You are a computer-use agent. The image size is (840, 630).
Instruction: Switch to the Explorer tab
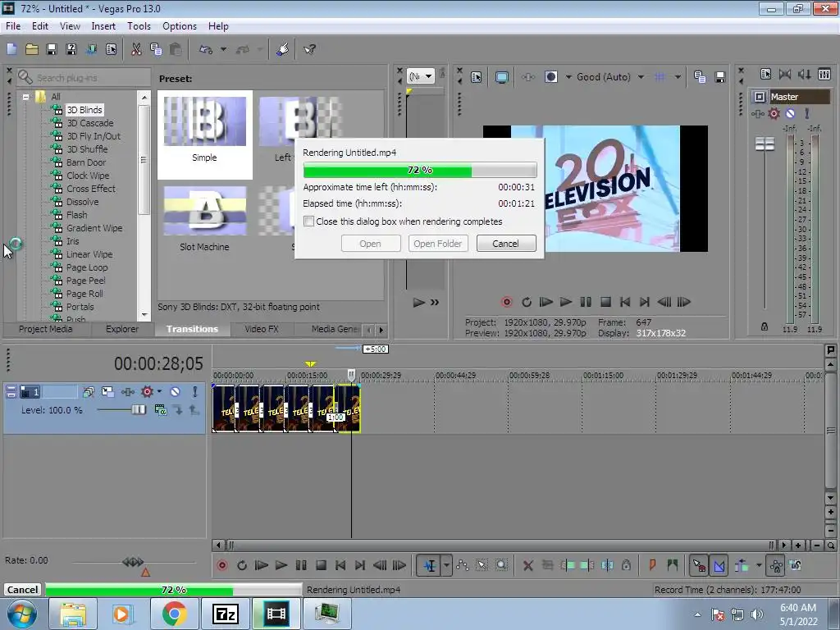pos(121,330)
